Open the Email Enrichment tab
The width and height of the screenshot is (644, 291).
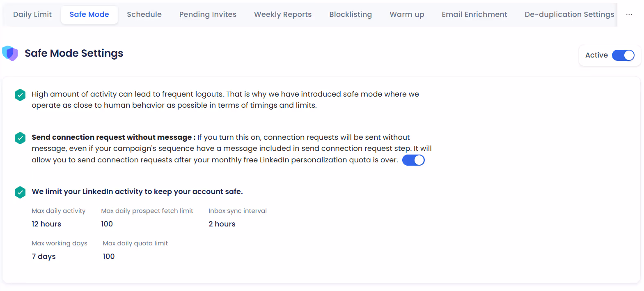[x=474, y=14]
